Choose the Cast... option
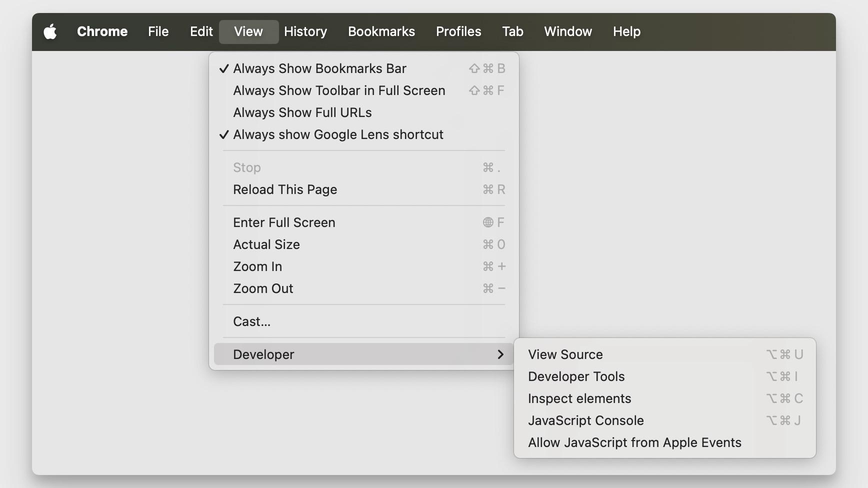The width and height of the screenshot is (868, 488). point(364,321)
